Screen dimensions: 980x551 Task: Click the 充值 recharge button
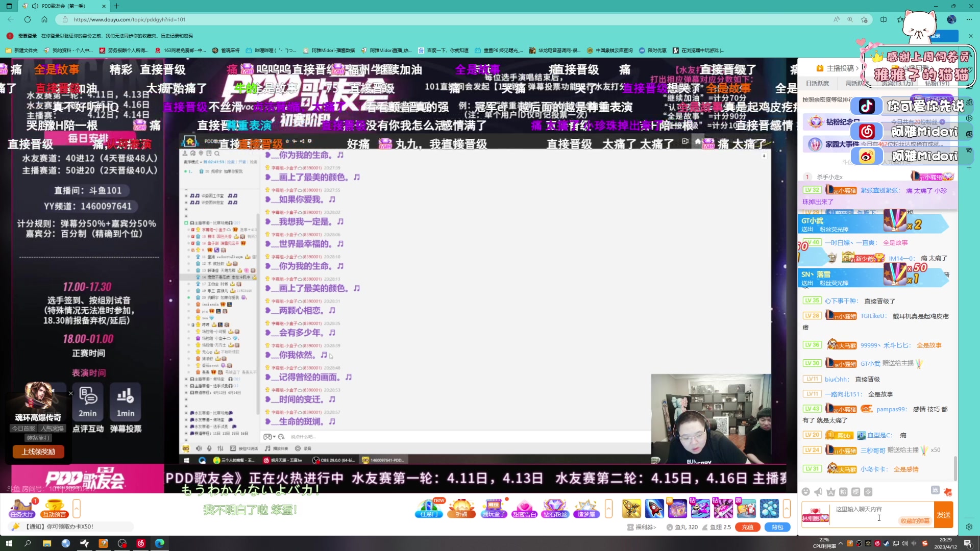pos(747,527)
